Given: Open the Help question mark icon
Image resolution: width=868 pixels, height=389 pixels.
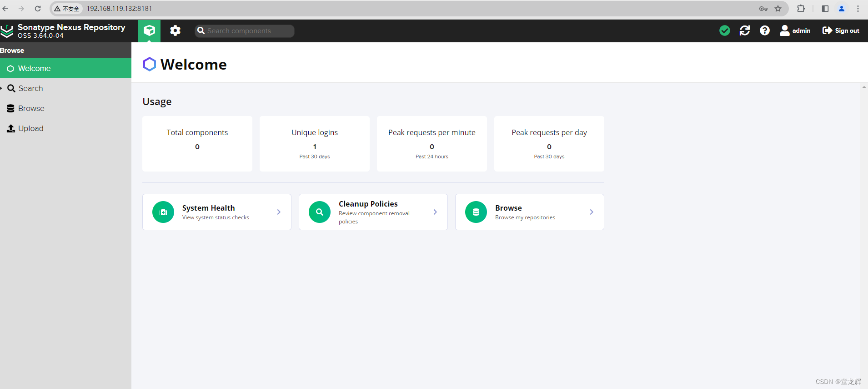Looking at the screenshot, I should click(x=765, y=30).
